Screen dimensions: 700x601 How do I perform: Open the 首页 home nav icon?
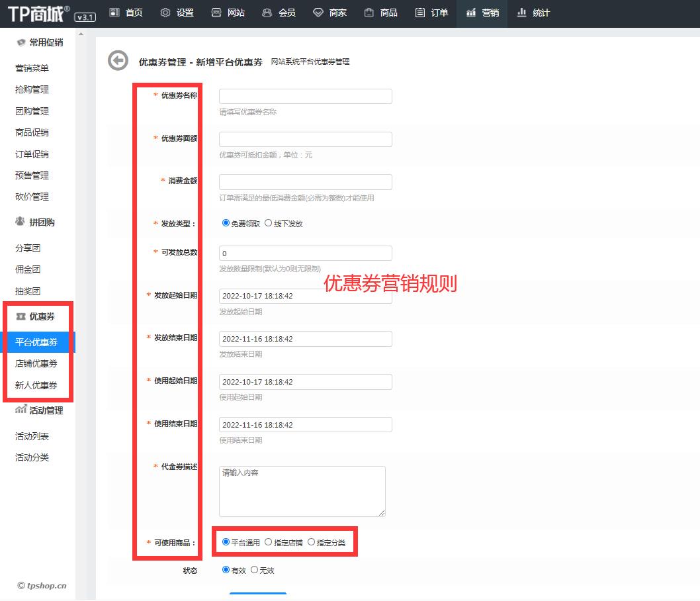coord(114,13)
